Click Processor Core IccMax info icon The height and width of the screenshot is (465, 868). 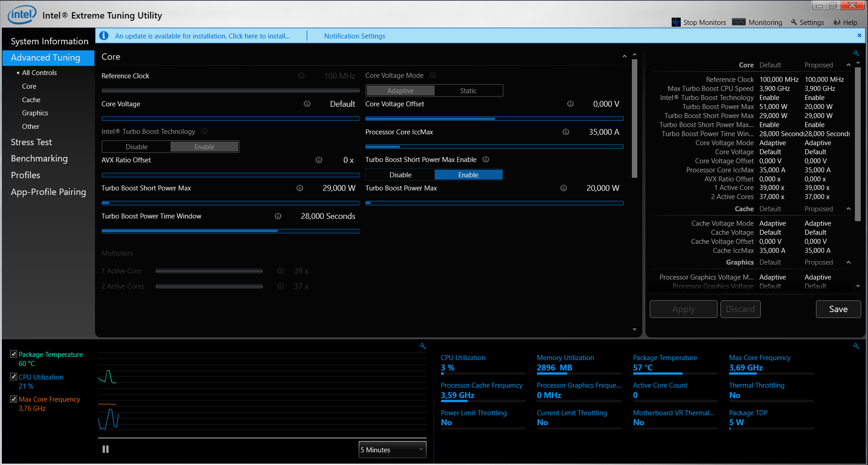566,132
